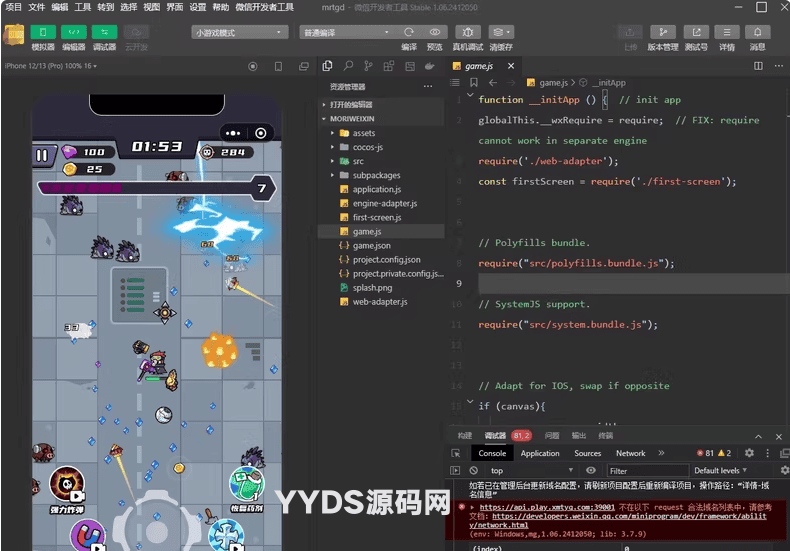Open the 小游戏模式 mode dropdown
The height and width of the screenshot is (551, 790).
[x=239, y=33]
